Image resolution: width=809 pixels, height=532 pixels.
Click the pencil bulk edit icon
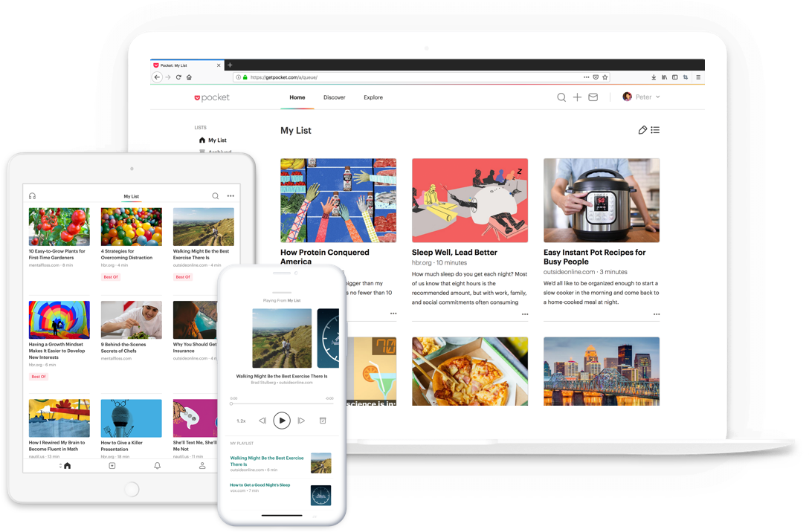click(x=642, y=130)
